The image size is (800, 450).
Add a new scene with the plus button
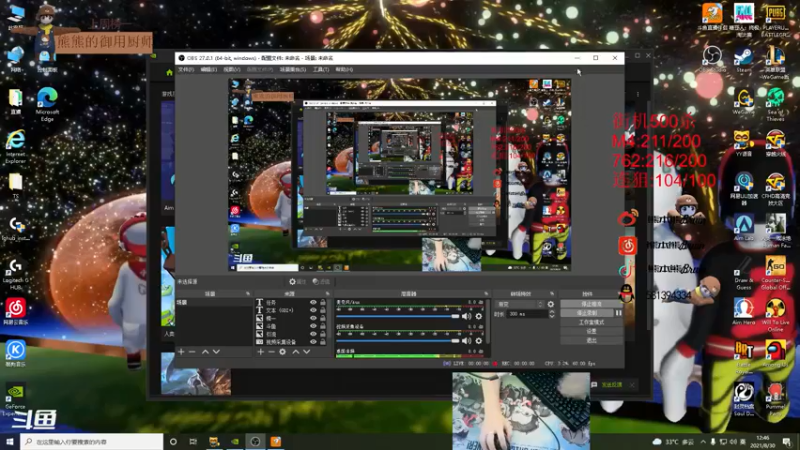pyautogui.click(x=181, y=352)
